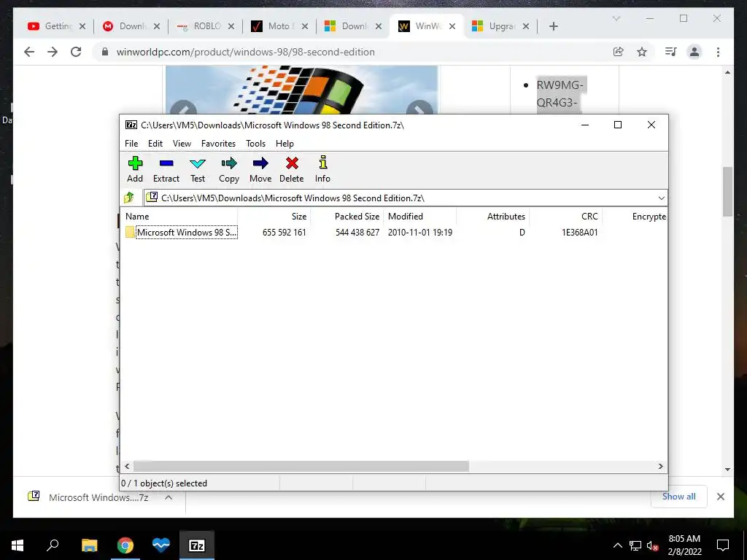
Task: Open File Explorer from the taskbar
Action: (89, 545)
